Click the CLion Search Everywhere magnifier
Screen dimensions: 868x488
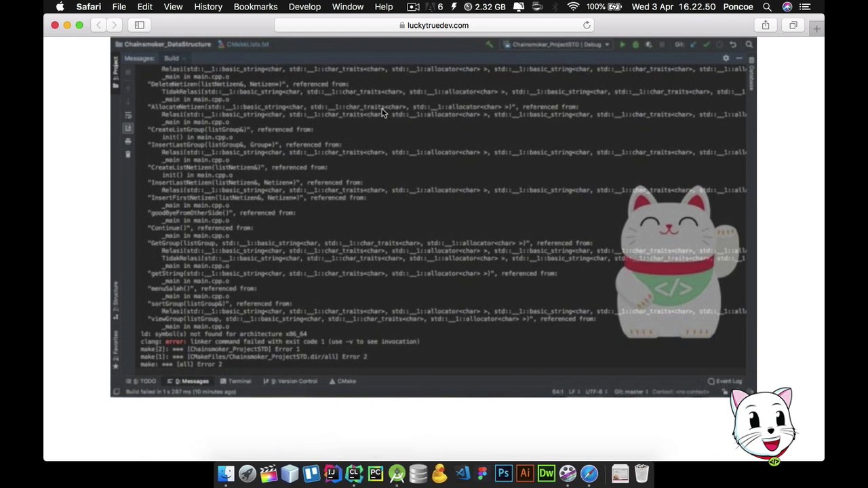[x=749, y=45]
